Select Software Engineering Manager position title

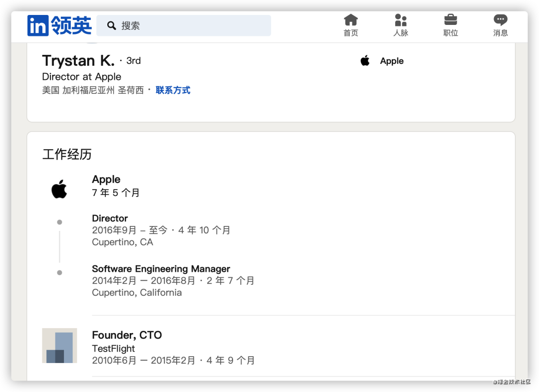161,269
